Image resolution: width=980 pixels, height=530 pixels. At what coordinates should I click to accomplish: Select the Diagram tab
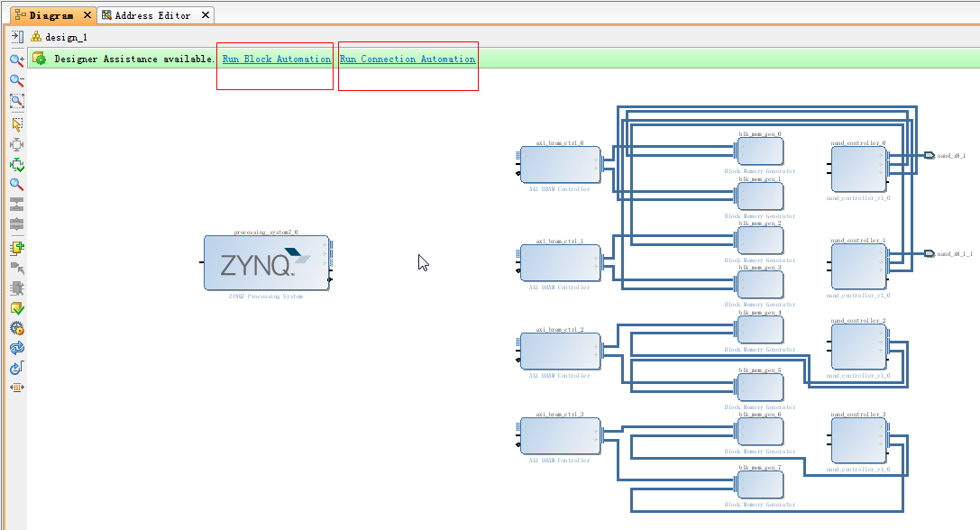coord(50,15)
